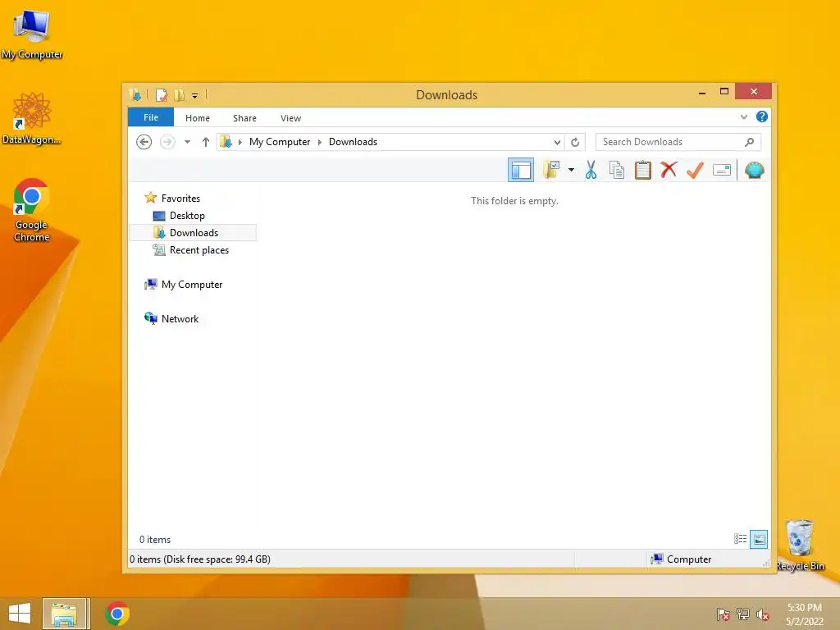Click the Search Downloads field
The width and height of the screenshot is (840, 630).
click(x=678, y=142)
